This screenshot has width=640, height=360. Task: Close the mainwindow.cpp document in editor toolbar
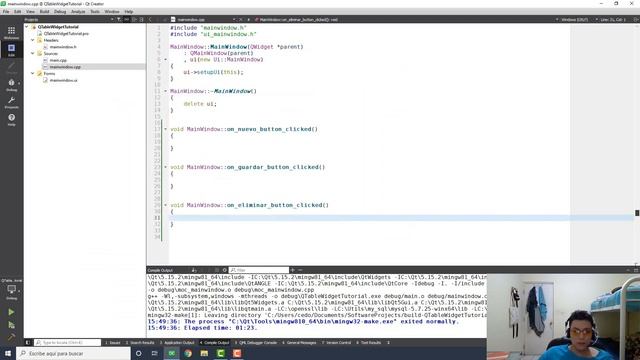pyautogui.click(x=241, y=19)
